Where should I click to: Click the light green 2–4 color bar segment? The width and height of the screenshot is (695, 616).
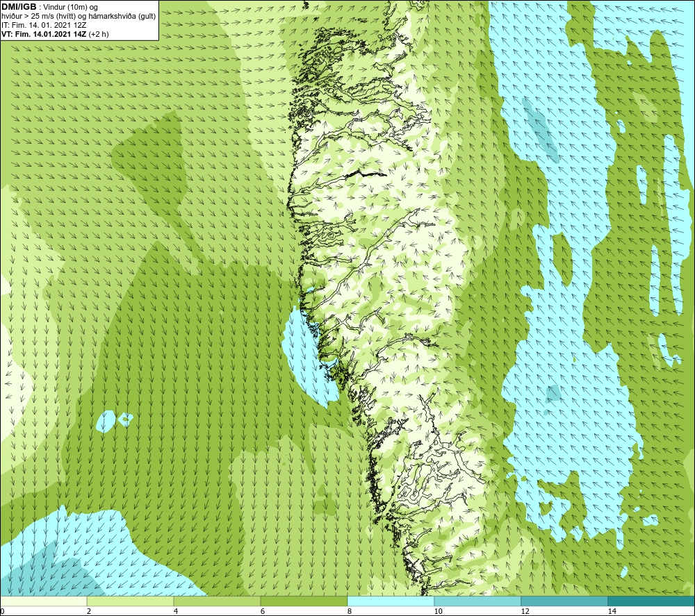(x=131, y=601)
